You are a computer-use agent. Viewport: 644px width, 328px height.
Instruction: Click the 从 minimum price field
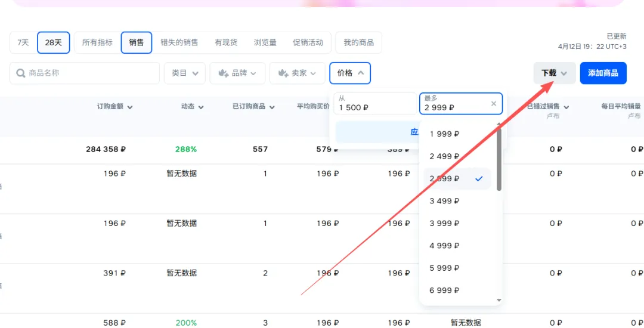coord(376,103)
